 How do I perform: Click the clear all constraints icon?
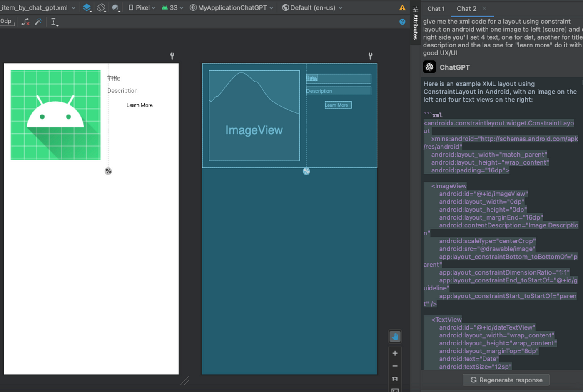25,22
